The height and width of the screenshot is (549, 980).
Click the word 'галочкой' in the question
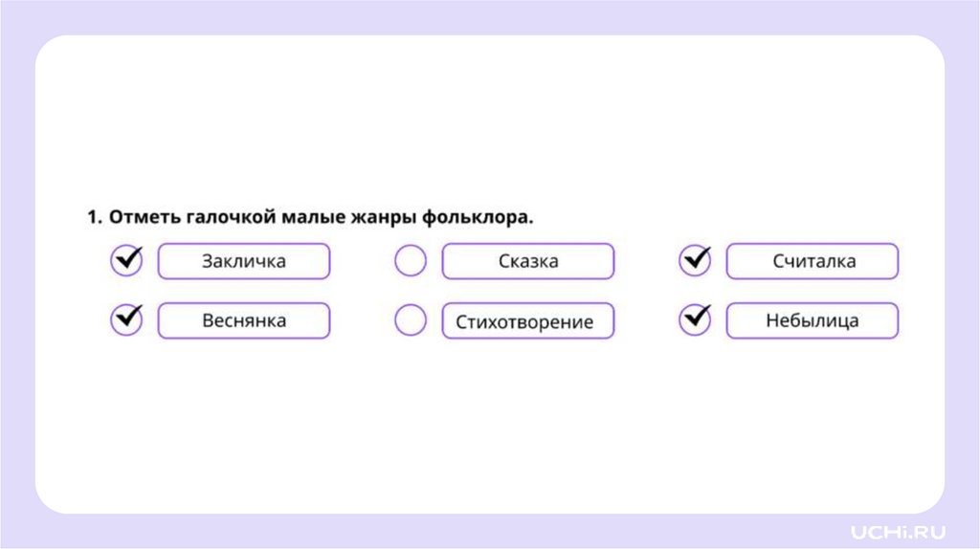[x=230, y=218]
